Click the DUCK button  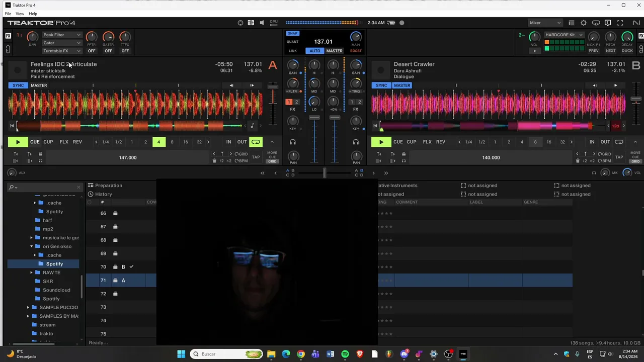[627, 51]
